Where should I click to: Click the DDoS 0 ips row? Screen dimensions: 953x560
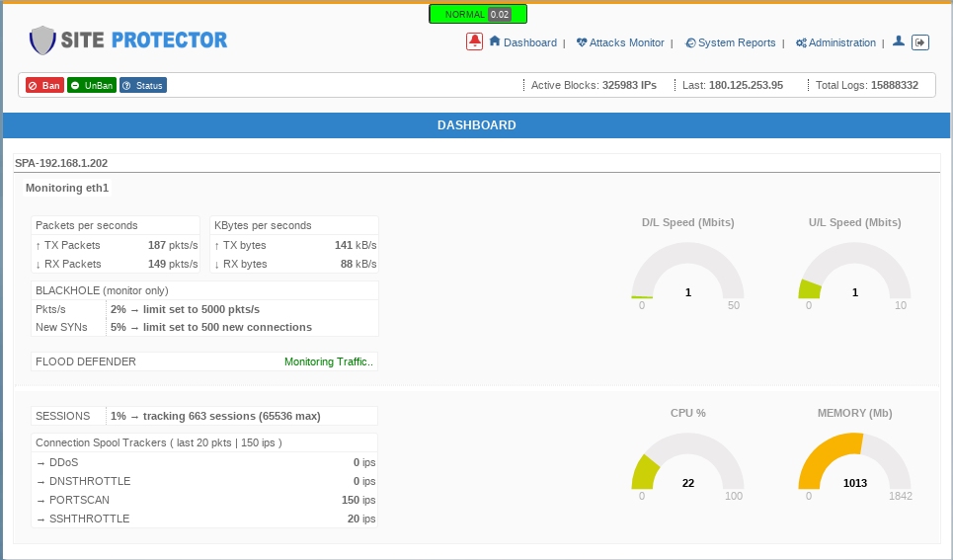click(x=204, y=462)
